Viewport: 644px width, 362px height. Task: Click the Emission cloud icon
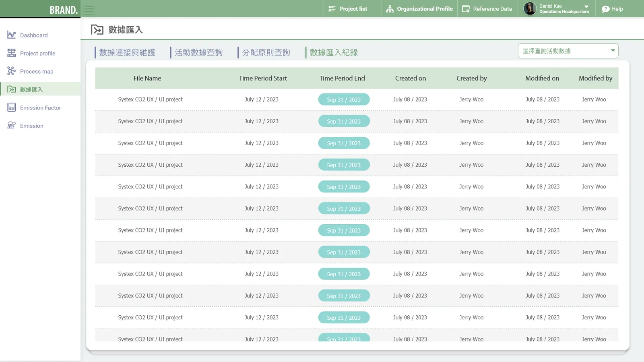pyautogui.click(x=12, y=125)
